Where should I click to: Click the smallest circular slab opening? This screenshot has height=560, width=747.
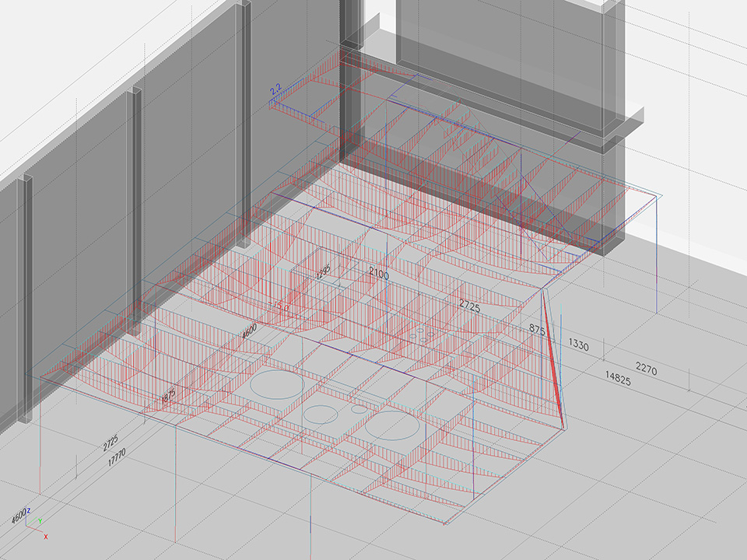[x=359, y=408]
